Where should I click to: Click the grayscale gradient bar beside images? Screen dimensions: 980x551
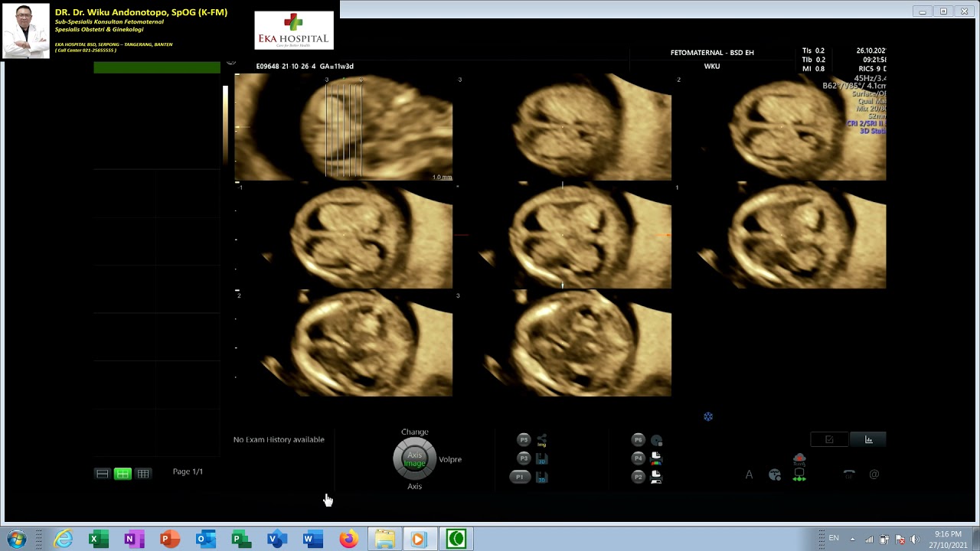[x=225, y=126]
